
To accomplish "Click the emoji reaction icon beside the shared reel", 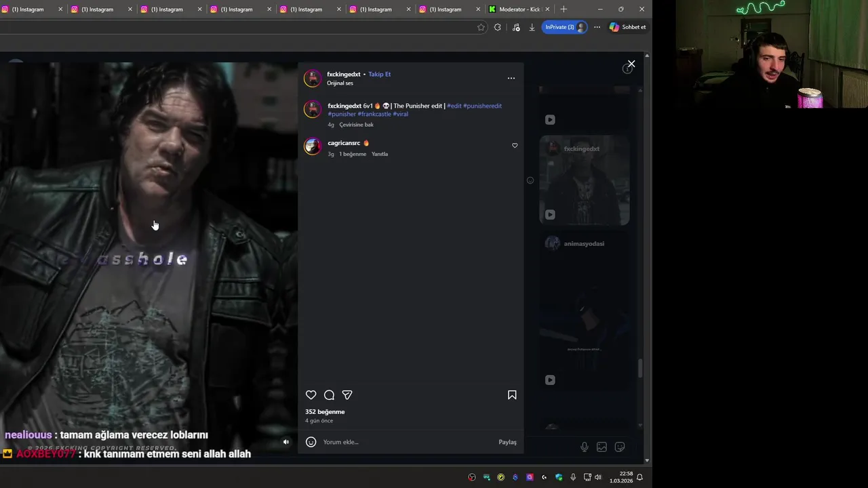I will point(530,180).
